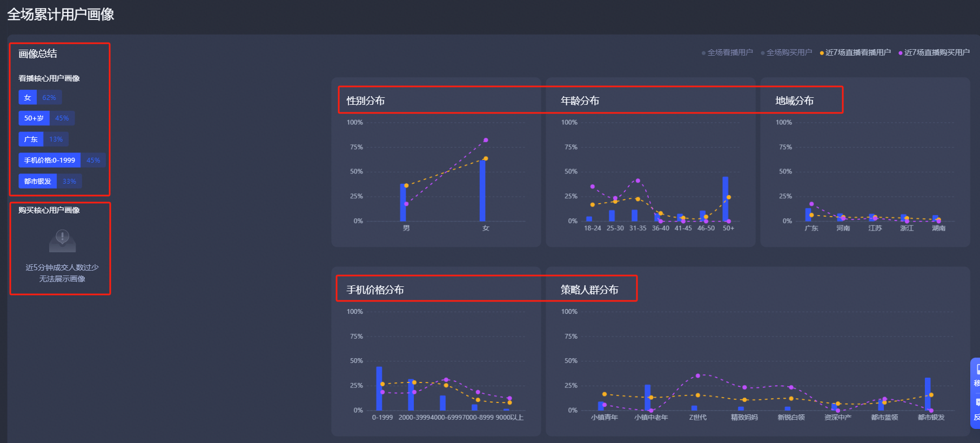Click the 江苏 region axis label
The image size is (980, 443).
[875, 228]
